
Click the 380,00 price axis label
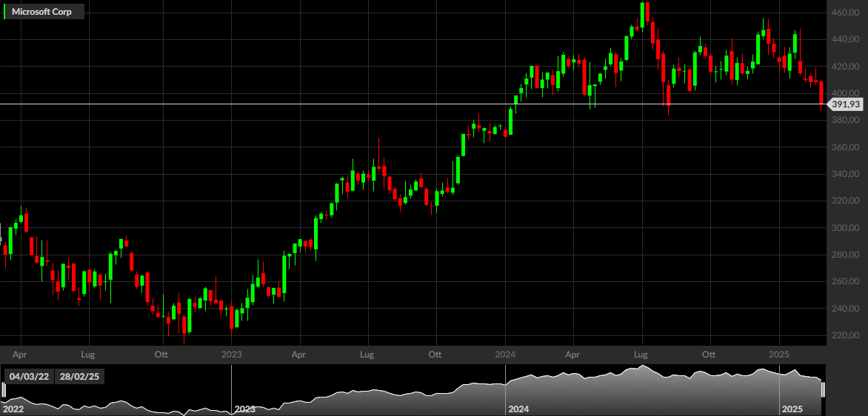coord(845,120)
